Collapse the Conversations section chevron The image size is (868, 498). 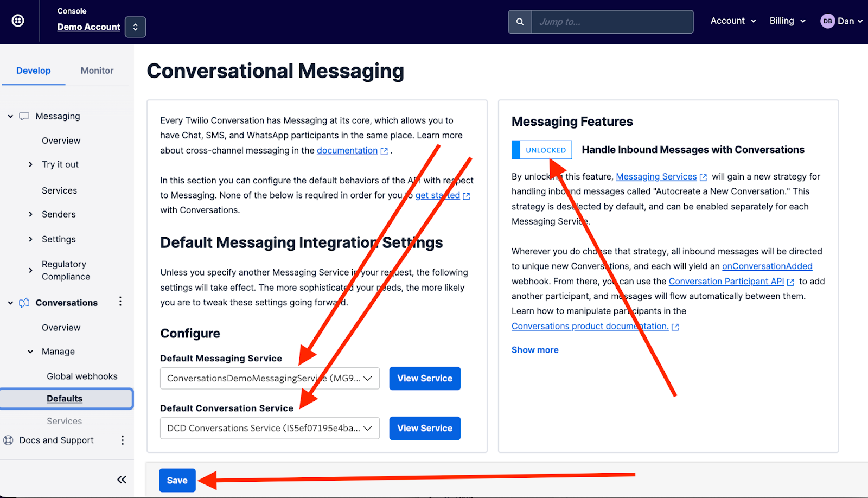[10, 303]
